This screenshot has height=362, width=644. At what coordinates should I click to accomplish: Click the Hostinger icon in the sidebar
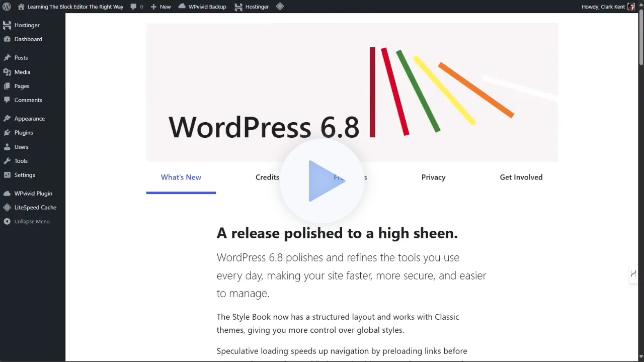tap(7, 25)
